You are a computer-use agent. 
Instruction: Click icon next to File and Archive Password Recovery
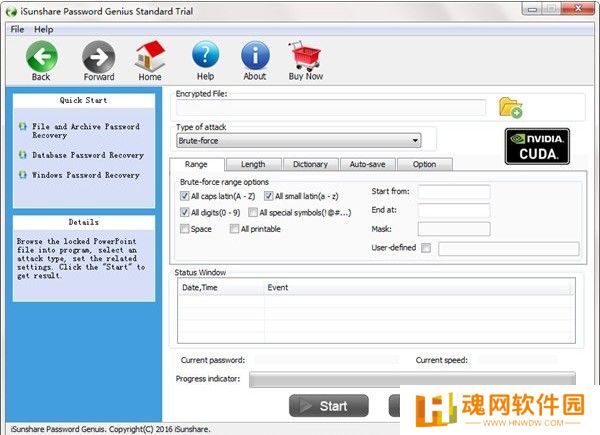tap(23, 126)
